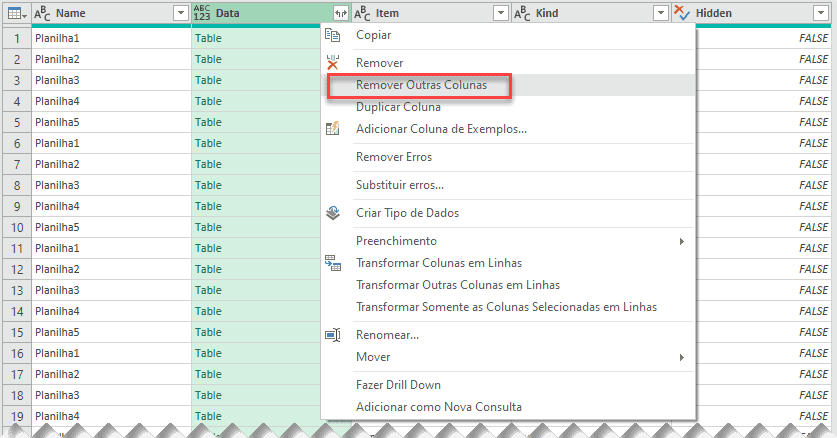Click FALSE value in row 17

pyautogui.click(x=814, y=374)
